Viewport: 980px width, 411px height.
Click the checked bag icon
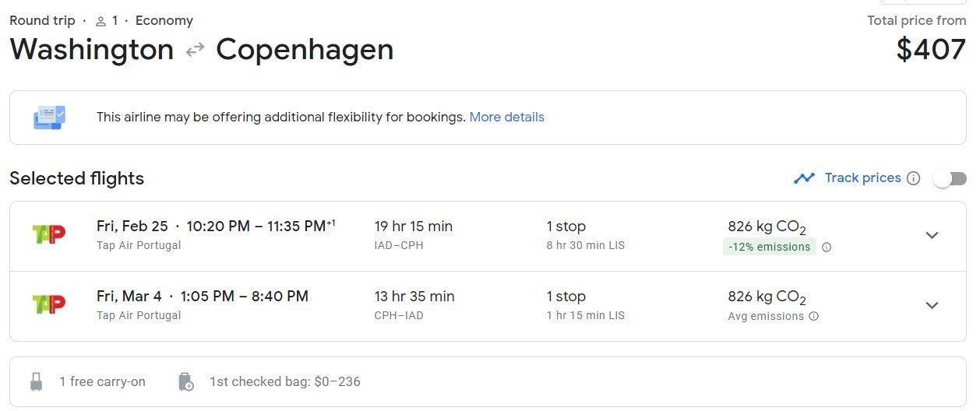click(x=185, y=382)
